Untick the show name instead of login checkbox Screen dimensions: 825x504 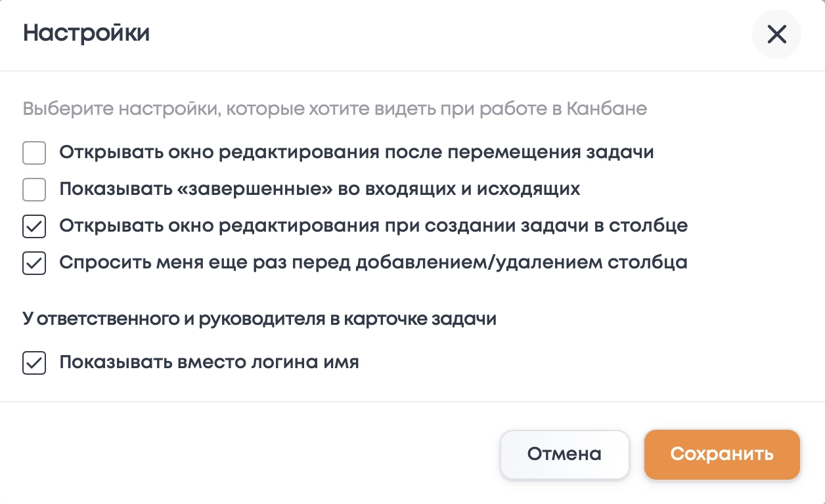[34, 363]
